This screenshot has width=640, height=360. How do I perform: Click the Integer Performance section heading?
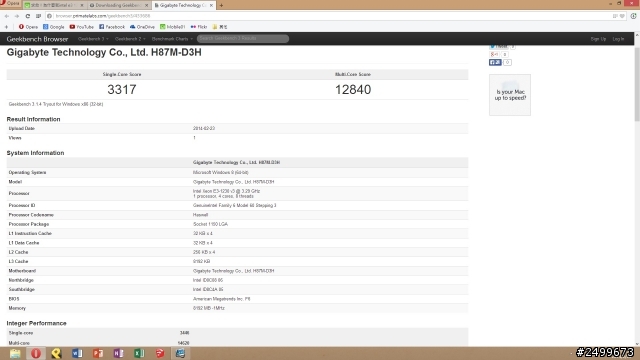point(36,323)
